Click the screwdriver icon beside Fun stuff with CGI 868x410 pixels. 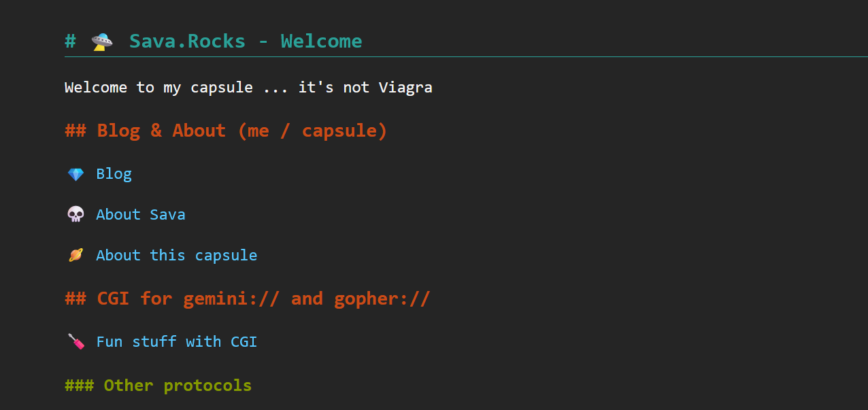(76, 341)
